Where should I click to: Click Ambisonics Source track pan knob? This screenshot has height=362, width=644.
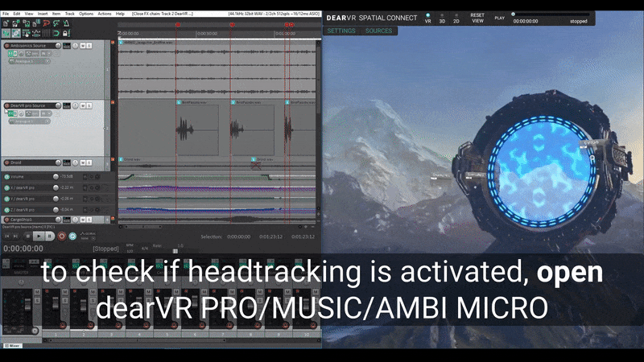coord(75,46)
